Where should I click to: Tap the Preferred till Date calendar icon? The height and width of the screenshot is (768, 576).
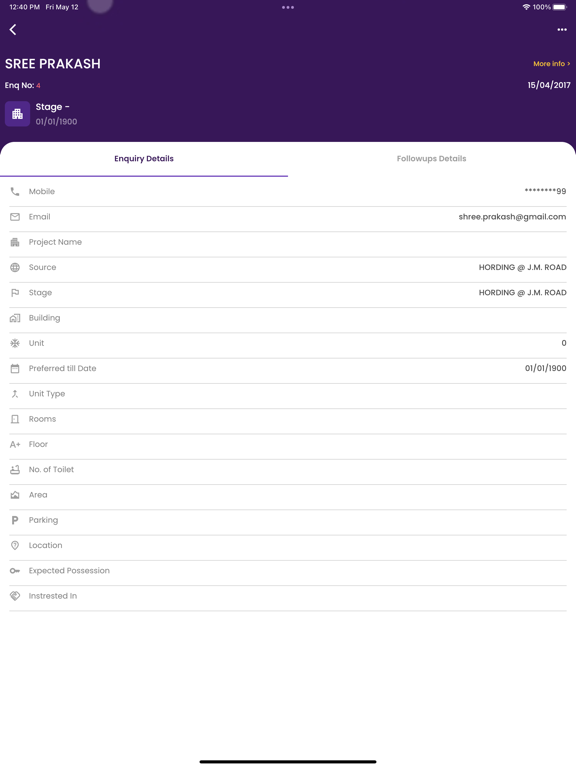[15, 368]
